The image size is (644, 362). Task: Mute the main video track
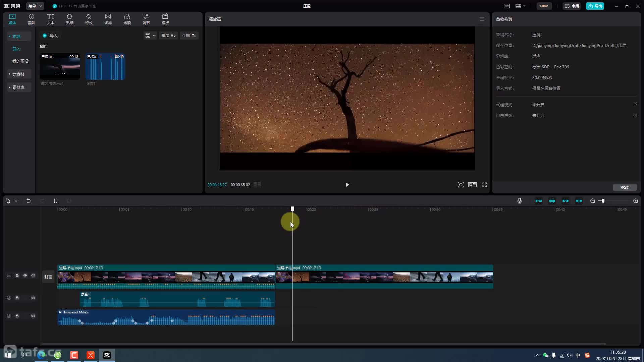click(33, 275)
